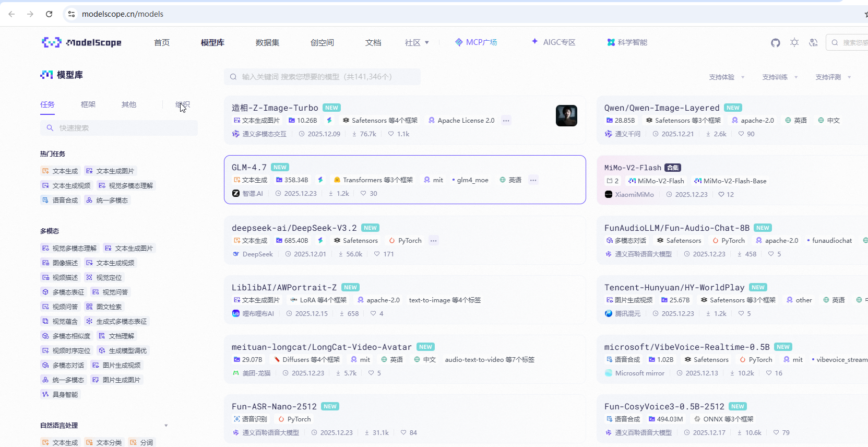Click the 模型库 heading icon in sidebar

[x=47, y=75]
